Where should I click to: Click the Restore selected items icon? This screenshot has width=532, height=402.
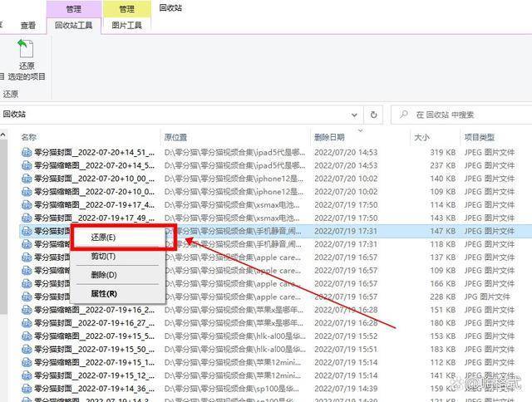click(x=26, y=49)
